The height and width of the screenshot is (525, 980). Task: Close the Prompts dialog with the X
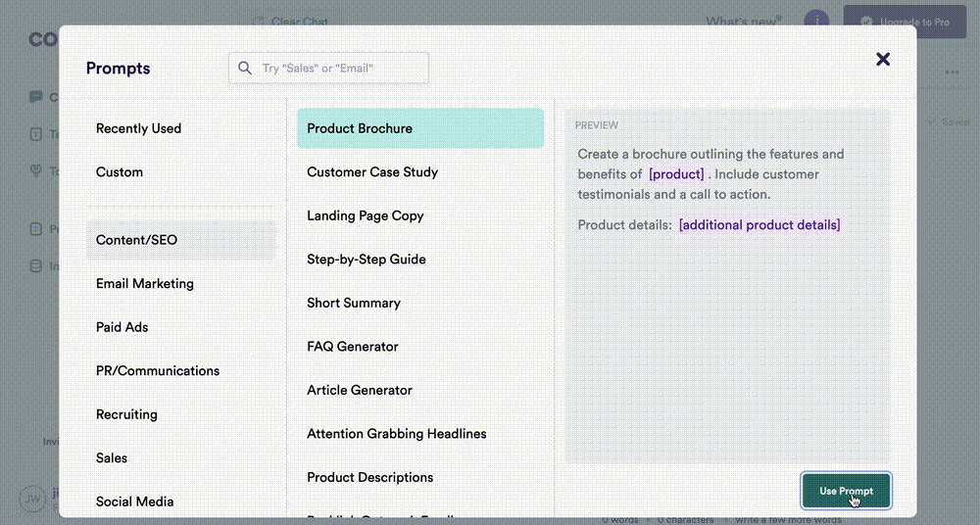tap(883, 59)
